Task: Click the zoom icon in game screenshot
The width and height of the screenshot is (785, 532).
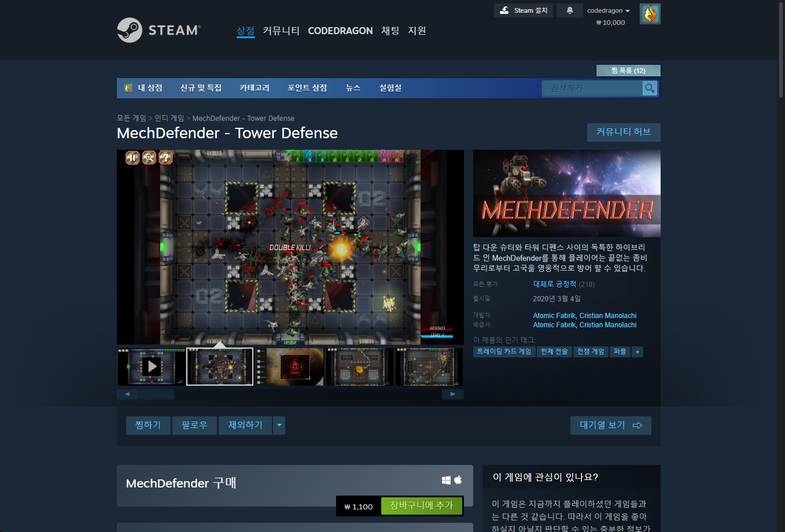Action: pyautogui.click(x=149, y=157)
